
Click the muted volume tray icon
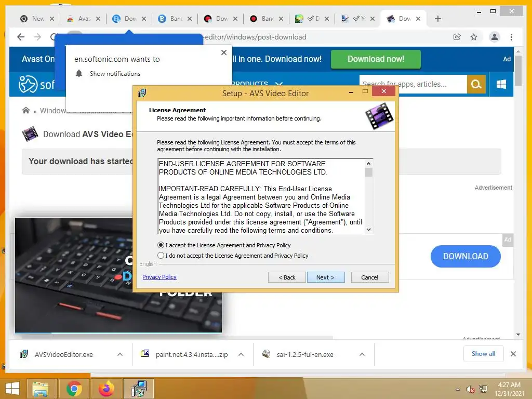[470, 389]
